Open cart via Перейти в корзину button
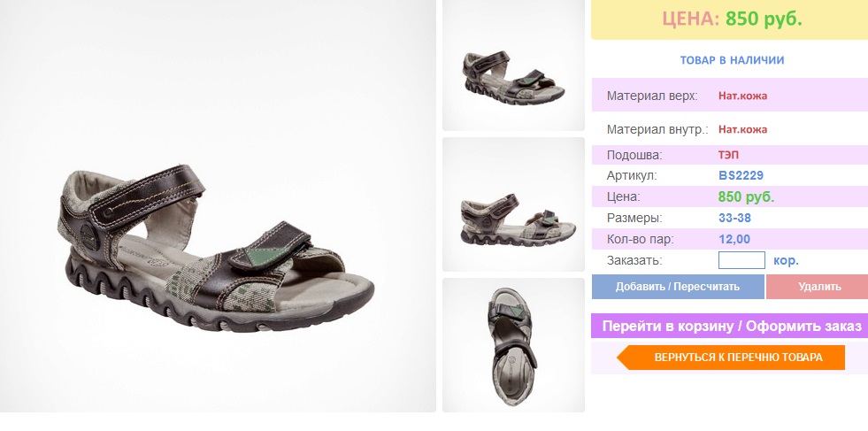Viewport: 868px width, 431px height. (731, 327)
